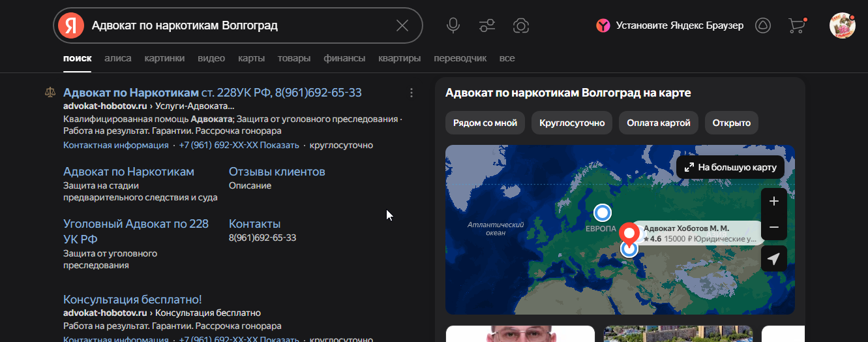Locate me with the map arrow button

point(774,258)
